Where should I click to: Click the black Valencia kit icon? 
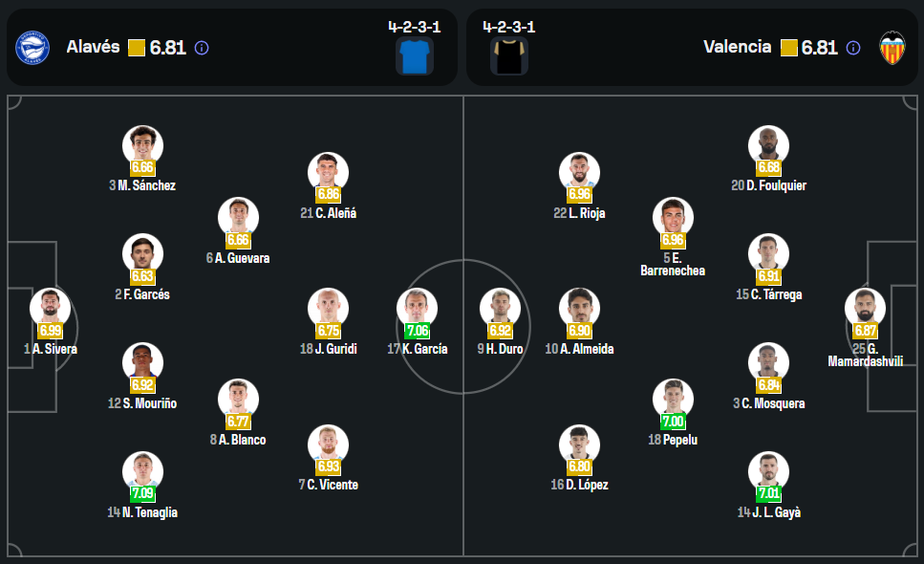coord(509,56)
